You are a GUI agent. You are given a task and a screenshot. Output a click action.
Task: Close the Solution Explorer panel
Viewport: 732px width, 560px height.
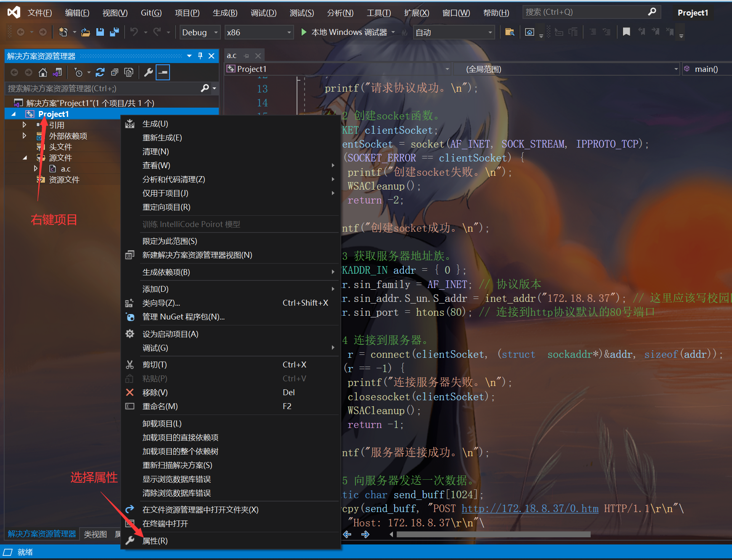pyautogui.click(x=212, y=56)
